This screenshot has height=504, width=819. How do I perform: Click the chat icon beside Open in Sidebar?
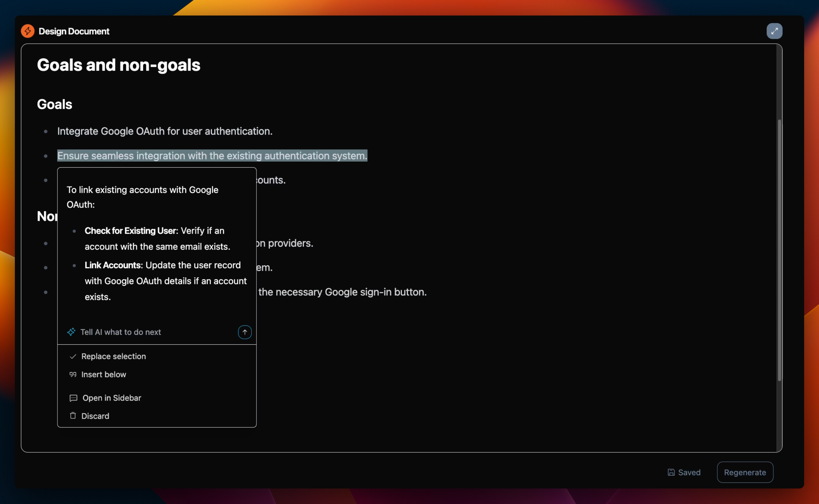pos(73,398)
